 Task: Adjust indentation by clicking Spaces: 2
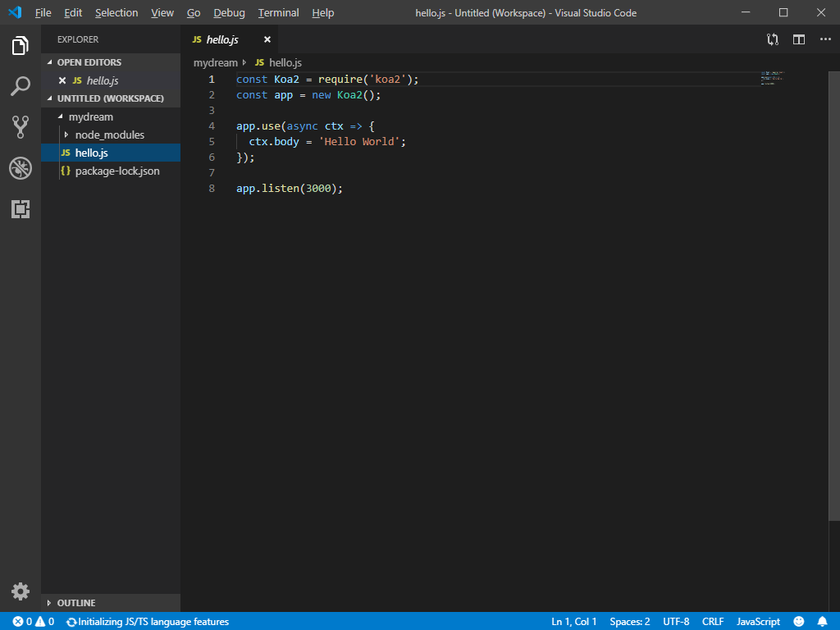(629, 621)
